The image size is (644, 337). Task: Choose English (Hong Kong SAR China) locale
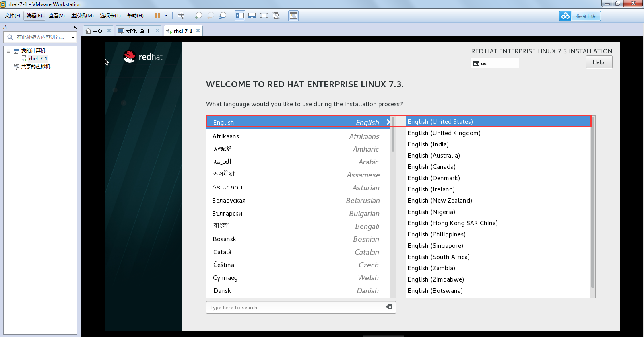(x=498, y=223)
